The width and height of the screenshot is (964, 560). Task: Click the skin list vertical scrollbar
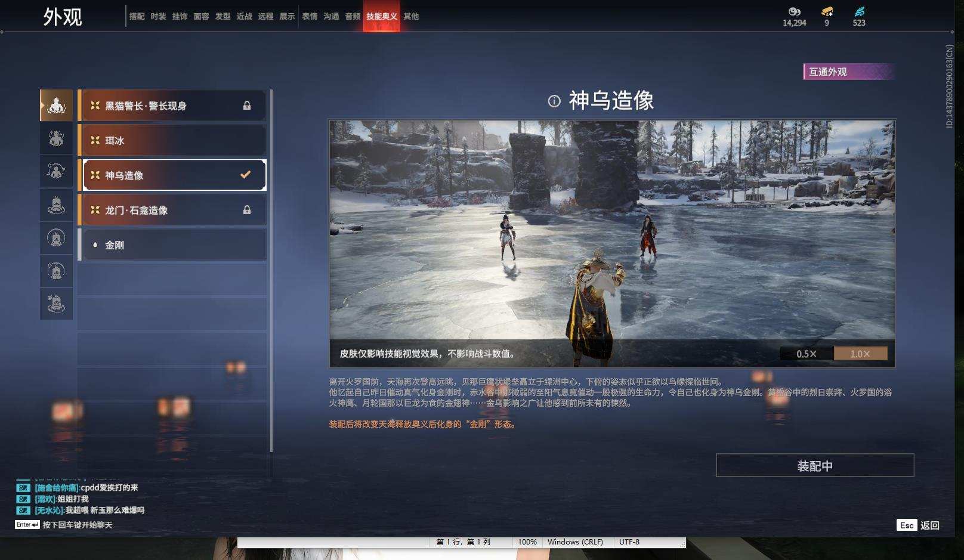(271, 271)
